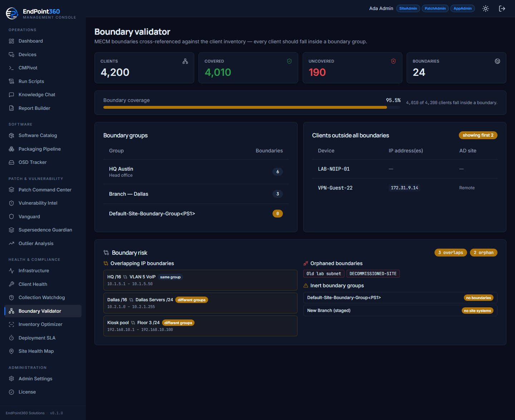Click the green shield icon on Covered card
The width and height of the screenshot is (515, 420).
pyautogui.click(x=289, y=61)
